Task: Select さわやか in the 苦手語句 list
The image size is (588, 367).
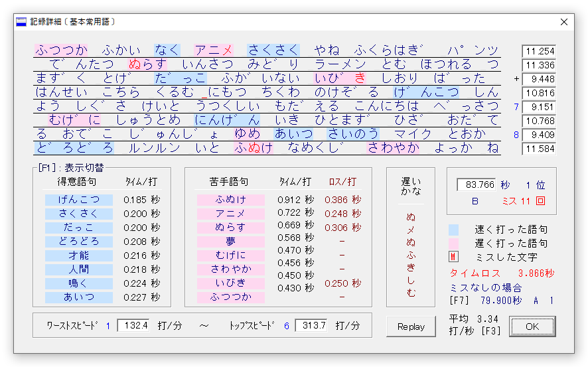Action: point(231,269)
